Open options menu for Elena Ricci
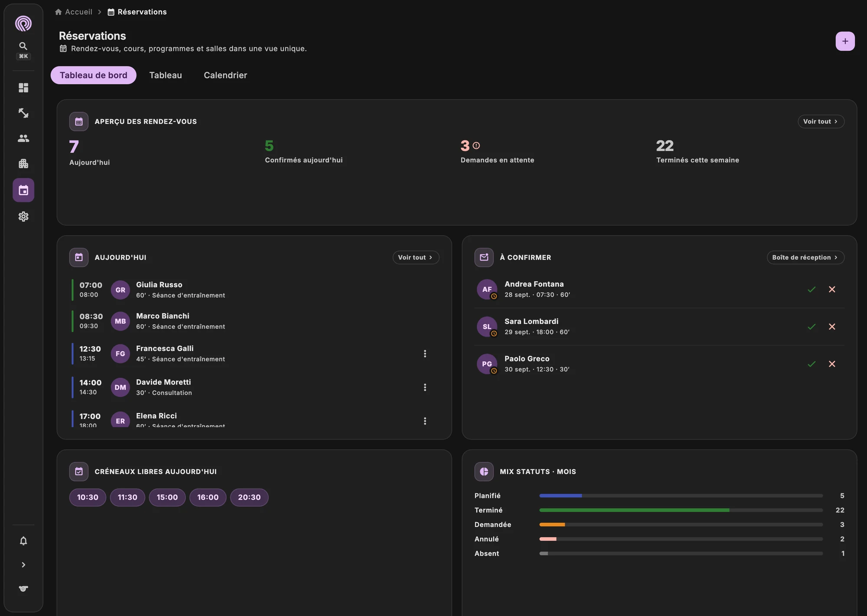Screen dimensions: 867x616 click(425, 421)
